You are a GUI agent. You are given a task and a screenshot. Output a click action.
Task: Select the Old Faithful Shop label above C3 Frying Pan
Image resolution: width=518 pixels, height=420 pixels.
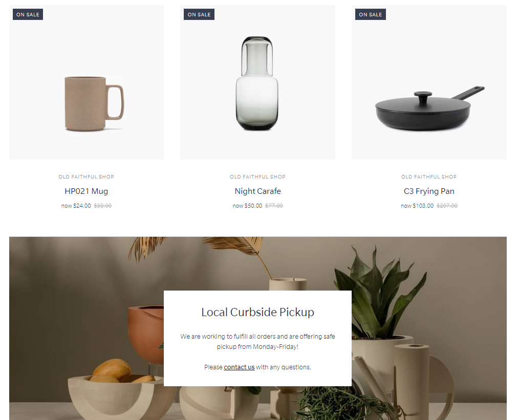pyautogui.click(x=429, y=176)
